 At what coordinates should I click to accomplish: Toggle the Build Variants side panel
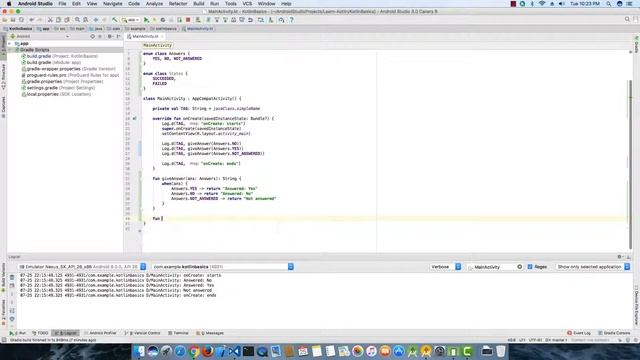pos(3,278)
